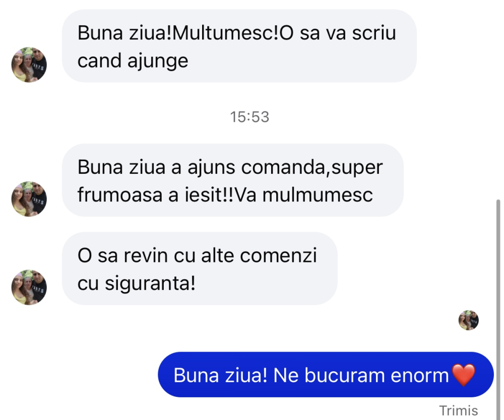504x420 pixels.
Task: Tap the "super frumoasa a iesit" message bubble
Action: pyautogui.click(x=233, y=180)
